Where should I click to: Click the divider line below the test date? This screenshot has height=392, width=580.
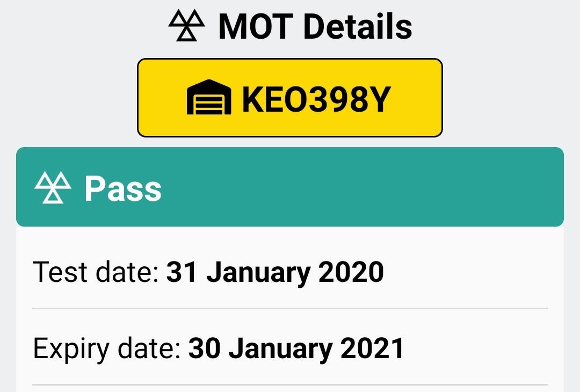coord(290,308)
